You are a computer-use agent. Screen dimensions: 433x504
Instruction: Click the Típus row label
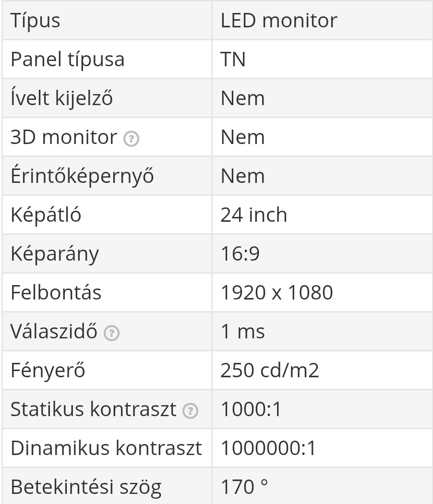coord(36,21)
